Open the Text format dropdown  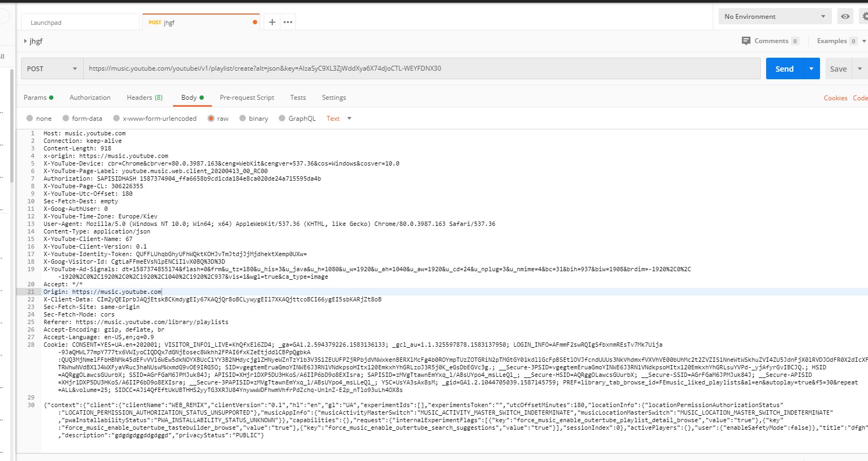[x=339, y=119]
